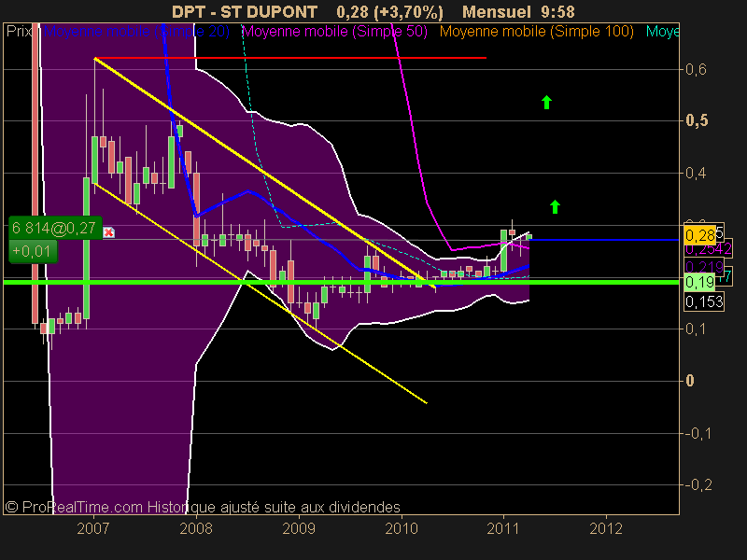Select the green 0,19 level tag

(699, 283)
